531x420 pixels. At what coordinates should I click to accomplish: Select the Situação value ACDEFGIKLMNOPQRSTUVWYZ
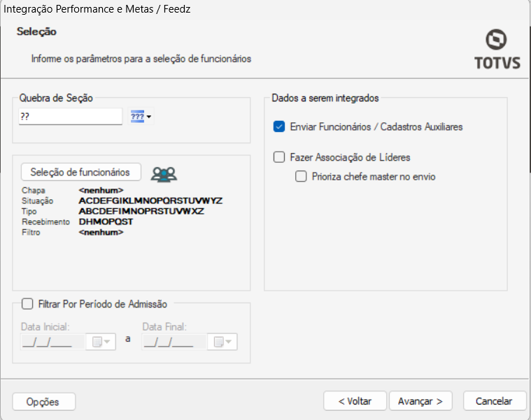coord(150,201)
